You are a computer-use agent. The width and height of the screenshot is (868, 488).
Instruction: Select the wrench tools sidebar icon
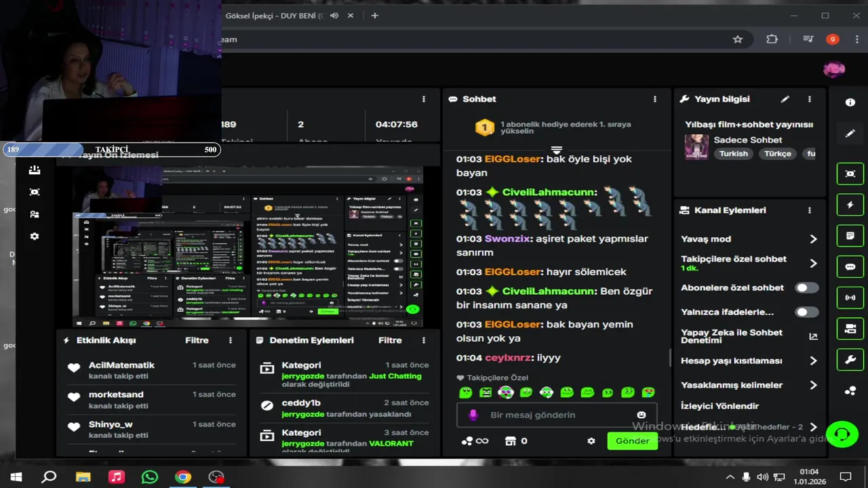click(850, 360)
